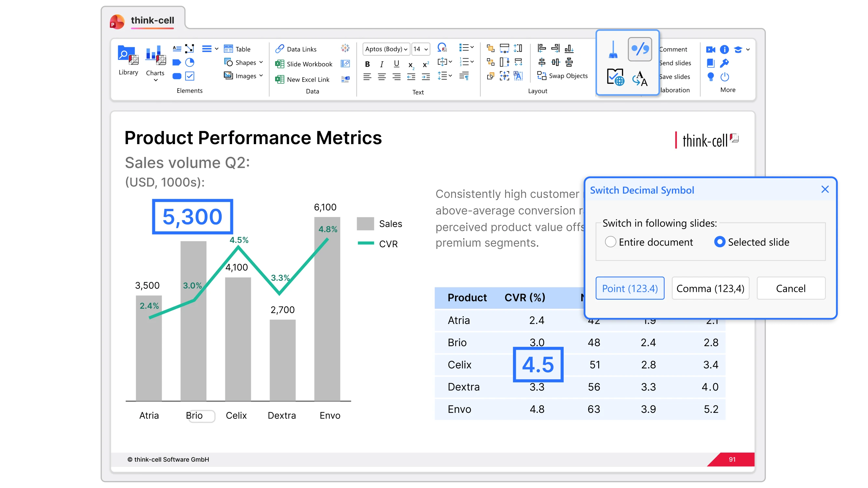868x488 pixels.
Task: Switch to the think-cell ribbon tab
Action: 152,20
